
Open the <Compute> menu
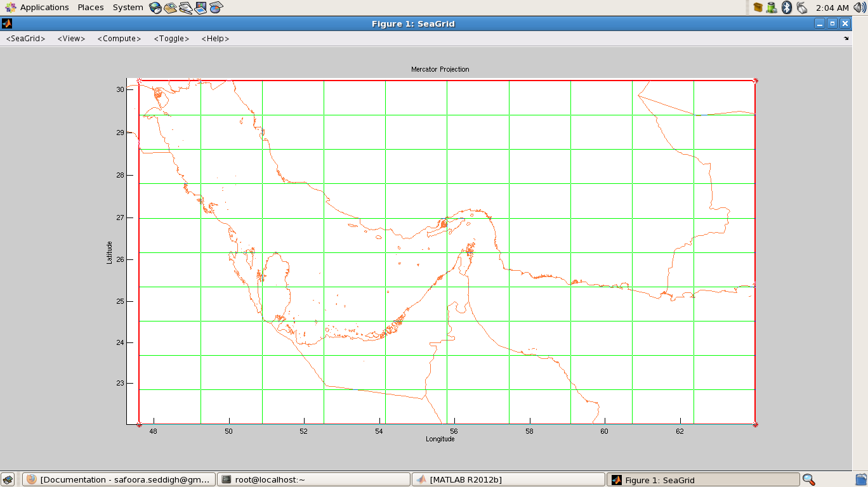coord(119,39)
